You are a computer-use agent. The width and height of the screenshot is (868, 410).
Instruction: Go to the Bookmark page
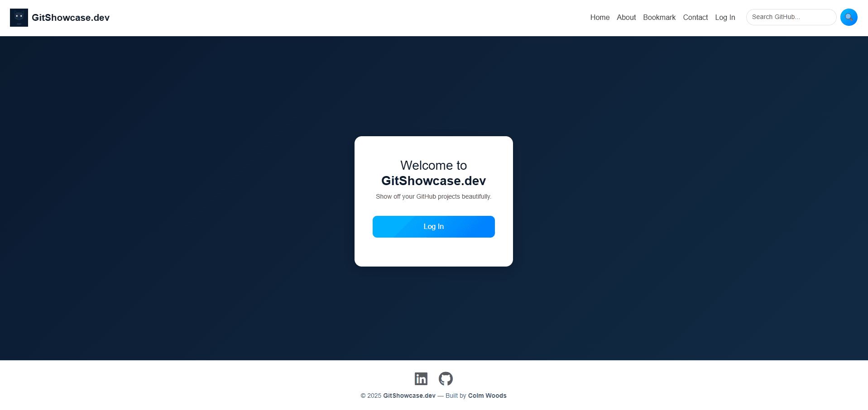pyautogui.click(x=659, y=17)
